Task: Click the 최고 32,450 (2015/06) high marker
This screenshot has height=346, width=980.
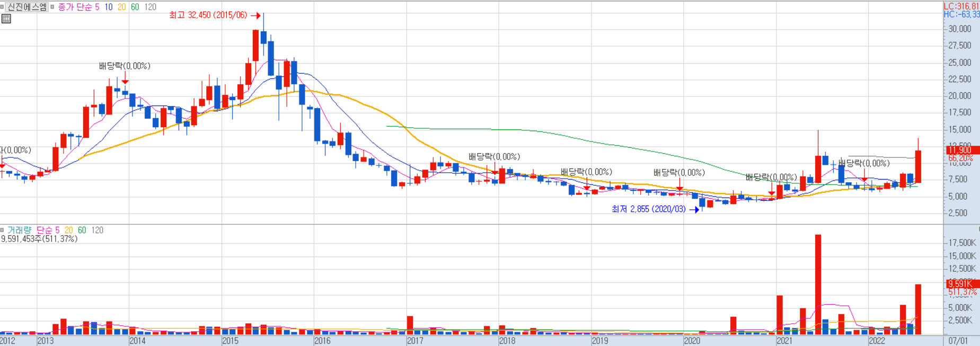Action: coord(208,15)
